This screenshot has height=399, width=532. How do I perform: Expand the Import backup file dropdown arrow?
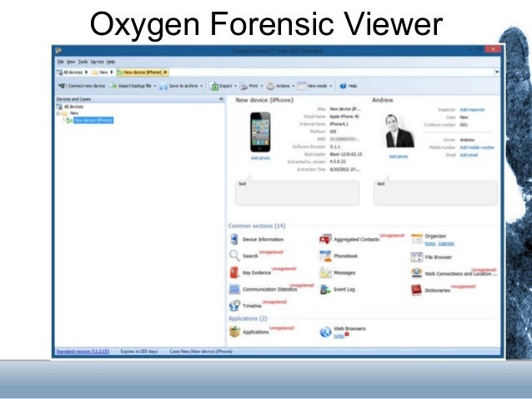(155, 86)
